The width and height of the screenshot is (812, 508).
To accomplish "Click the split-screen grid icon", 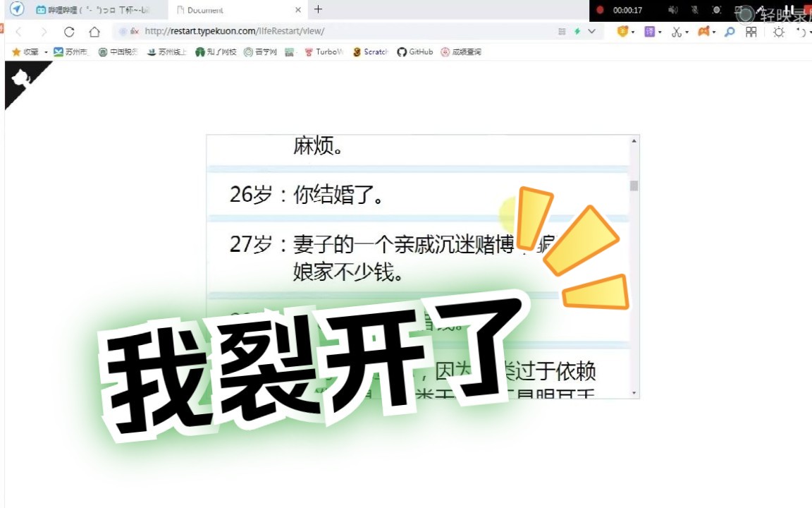I will tap(751, 32).
